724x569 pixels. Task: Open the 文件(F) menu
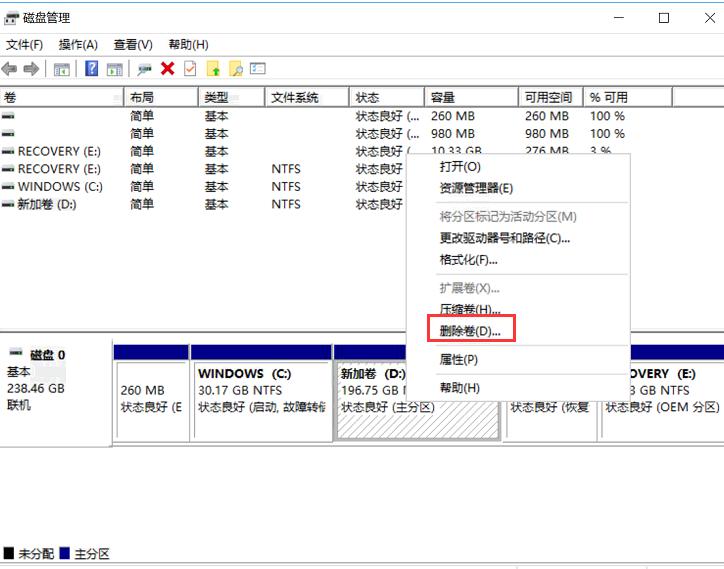coord(24,45)
